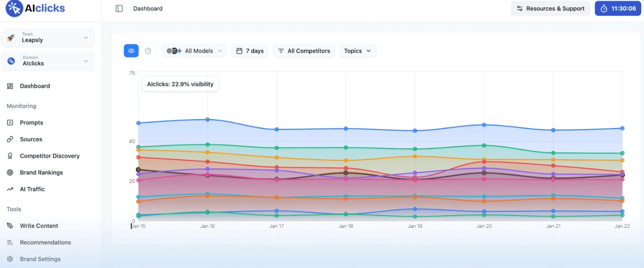
Task: Click the 11:30:06 timer button
Action: point(618,8)
